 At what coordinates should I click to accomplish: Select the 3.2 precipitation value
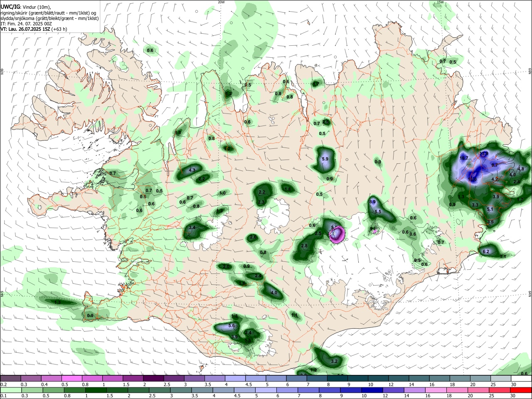click(x=334, y=361)
